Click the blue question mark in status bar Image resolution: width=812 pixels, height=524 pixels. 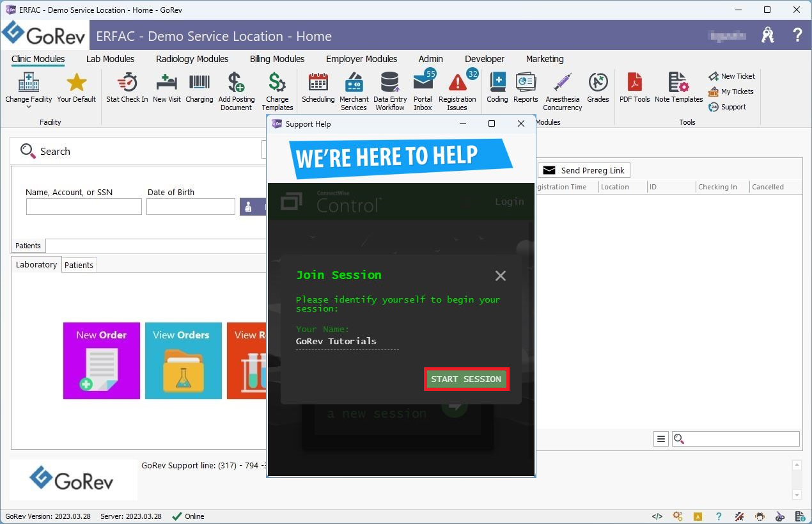tap(719, 516)
